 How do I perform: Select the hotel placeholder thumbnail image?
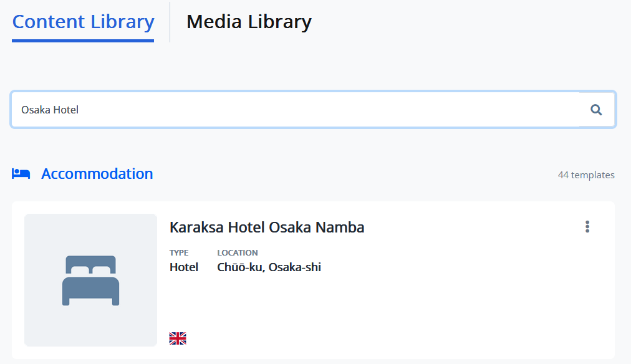[90, 280]
